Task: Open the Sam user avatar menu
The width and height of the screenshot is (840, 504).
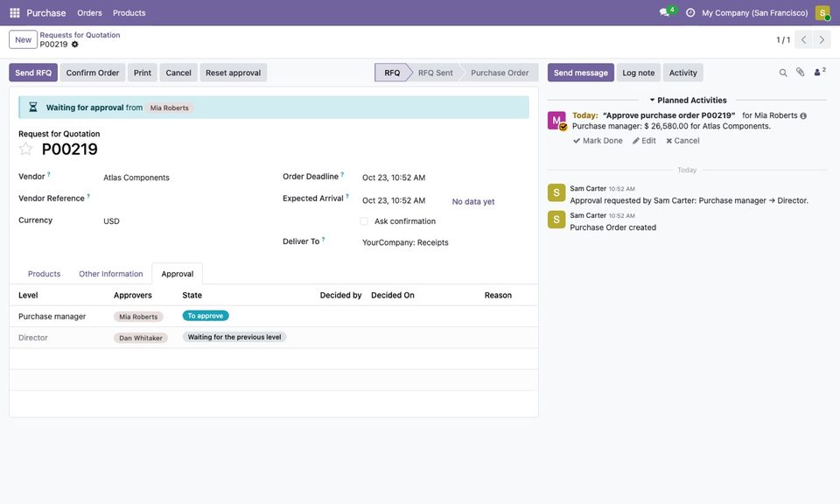Action: click(x=822, y=13)
